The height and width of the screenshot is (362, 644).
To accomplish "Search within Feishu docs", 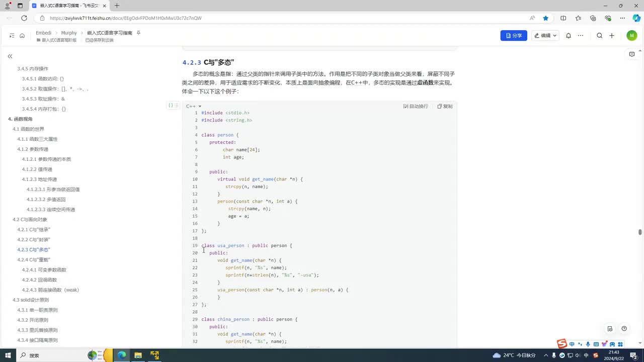I will (x=599, y=36).
